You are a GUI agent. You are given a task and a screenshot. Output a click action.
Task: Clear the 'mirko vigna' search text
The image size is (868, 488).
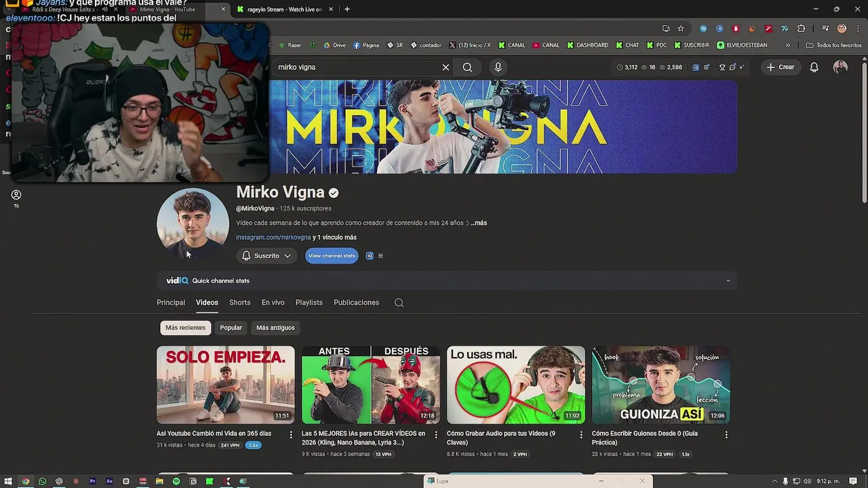coord(446,67)
